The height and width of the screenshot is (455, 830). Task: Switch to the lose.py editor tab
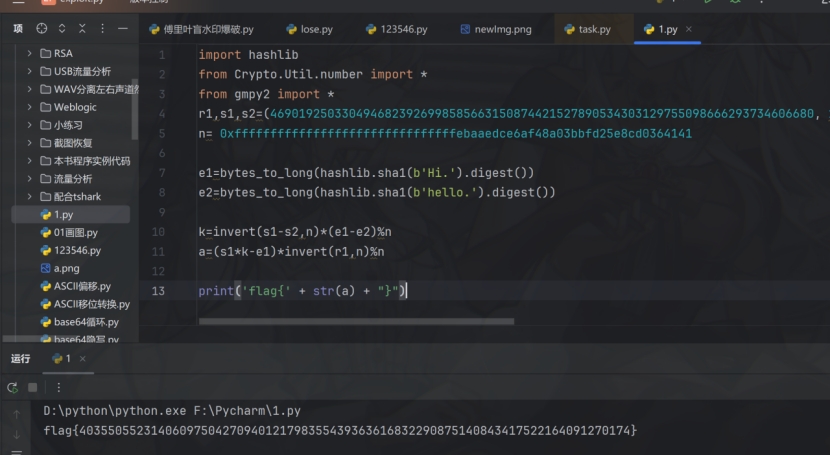point(309,29)
